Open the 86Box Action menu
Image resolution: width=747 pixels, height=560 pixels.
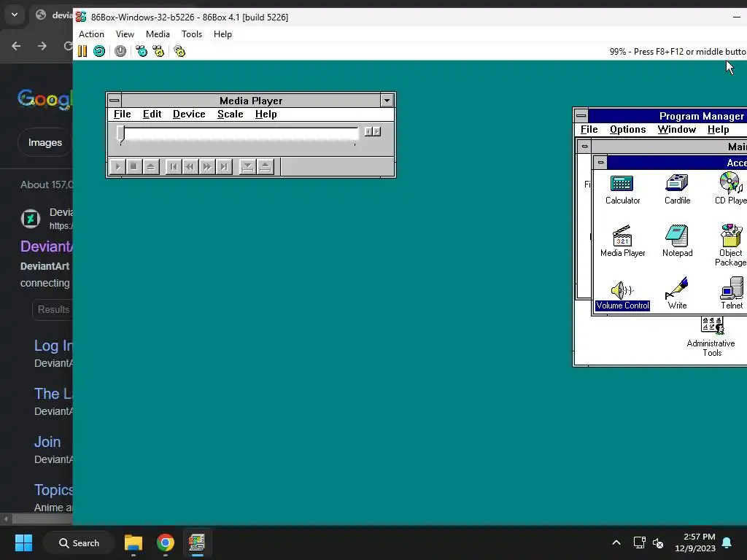(91, 34)
